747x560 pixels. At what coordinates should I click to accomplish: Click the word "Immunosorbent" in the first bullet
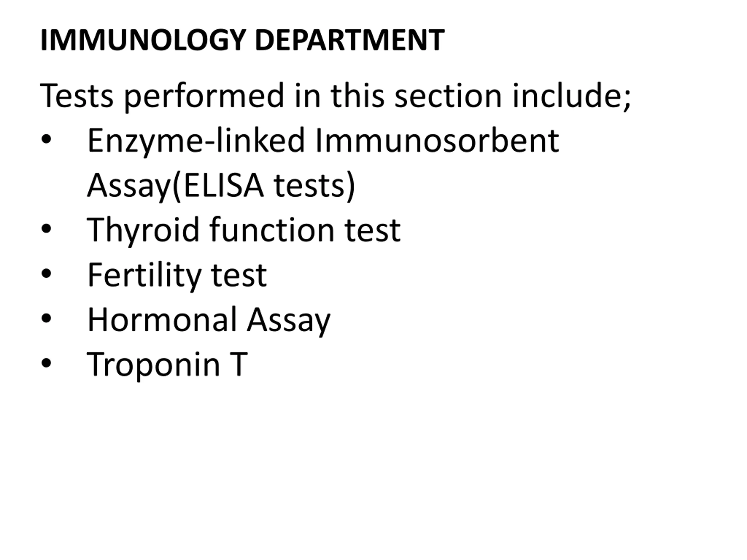437,141
